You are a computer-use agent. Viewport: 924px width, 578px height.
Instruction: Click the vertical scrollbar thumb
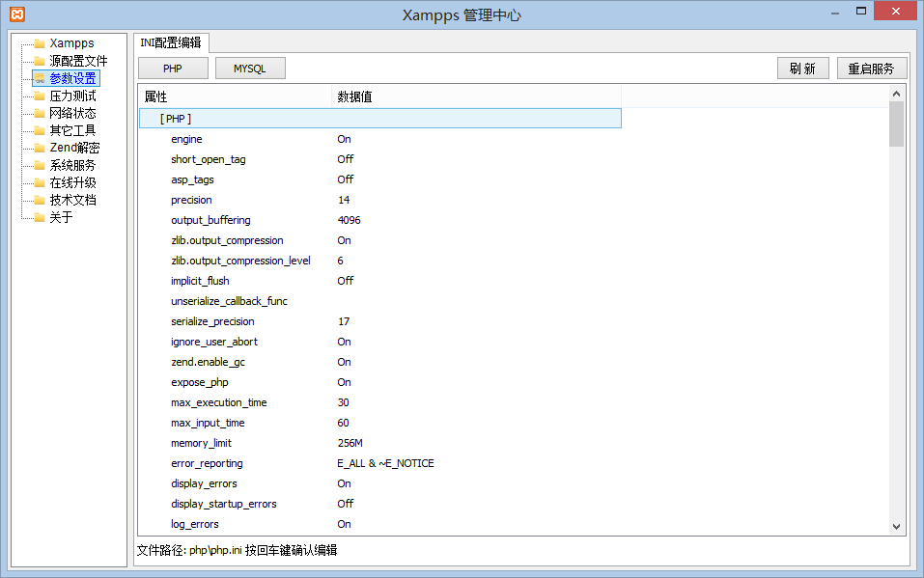[896, 124]
